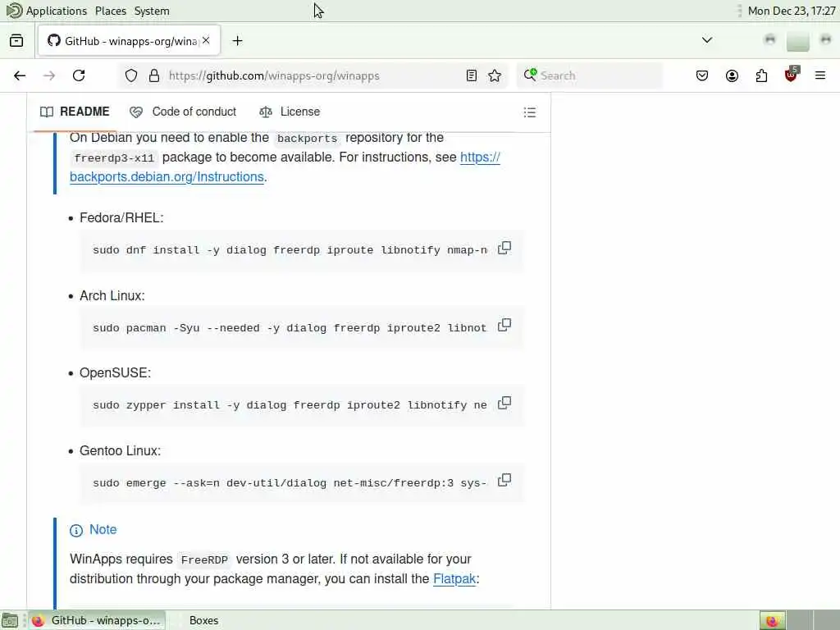
Task: Switch to Code of conduct tab
Action: coord(183,112)
